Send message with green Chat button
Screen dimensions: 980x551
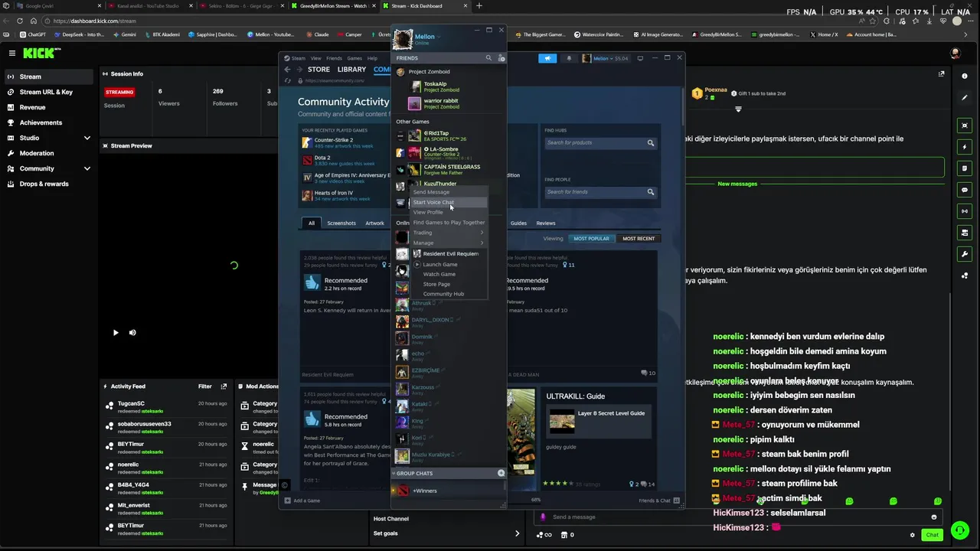click(x=932, y=535)
